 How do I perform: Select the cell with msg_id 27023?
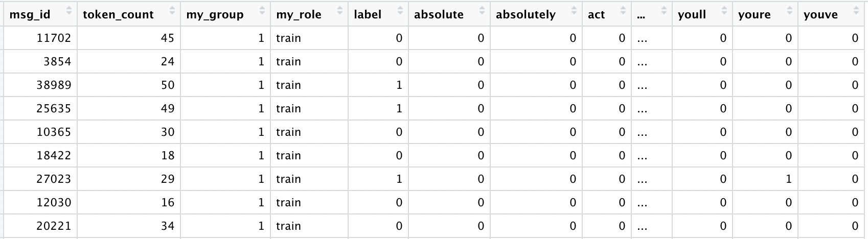[x=54, y=179]
